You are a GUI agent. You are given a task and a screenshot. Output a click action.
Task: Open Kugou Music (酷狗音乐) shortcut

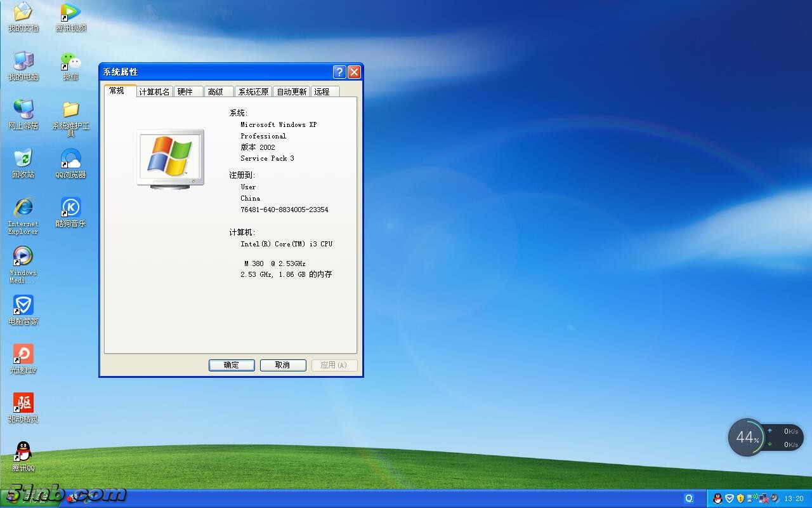70,208
